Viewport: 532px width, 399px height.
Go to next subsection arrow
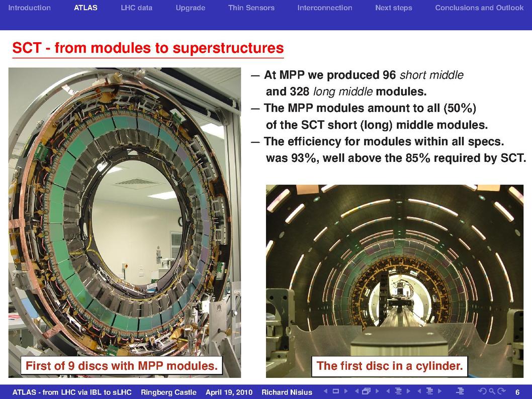408,391
